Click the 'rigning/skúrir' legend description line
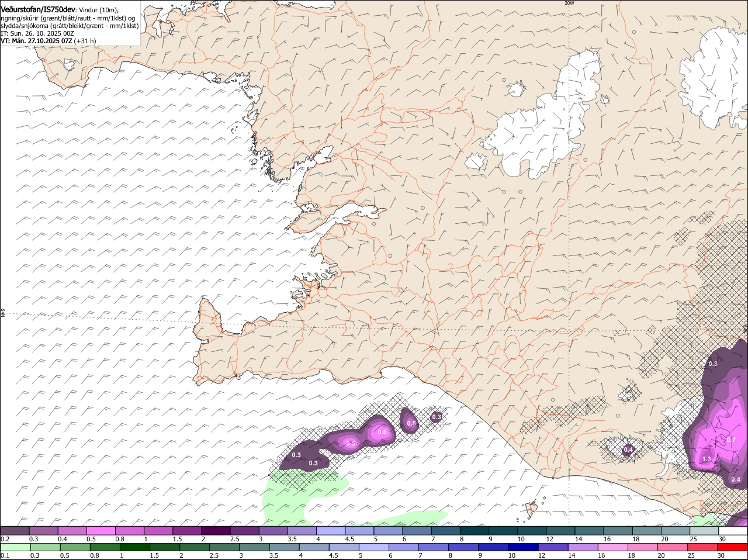The image size is (748, 560). pyautogui.click(x=69, y=18)
